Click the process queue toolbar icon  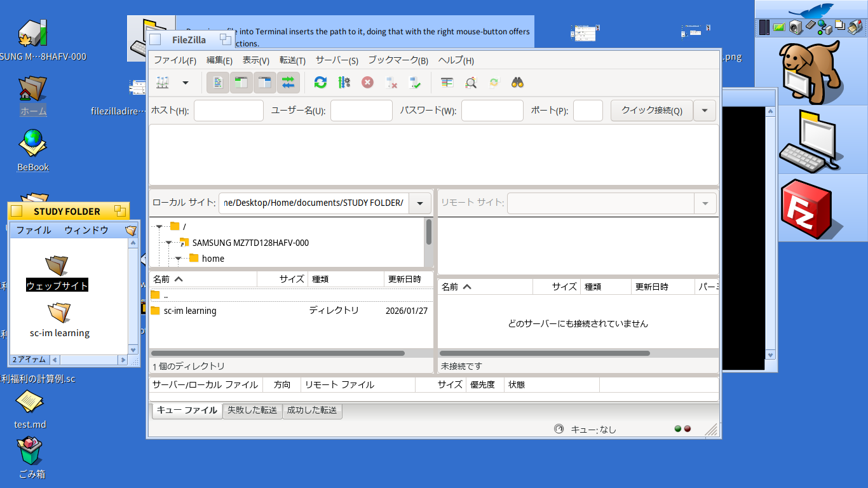[x=344, y=83]
